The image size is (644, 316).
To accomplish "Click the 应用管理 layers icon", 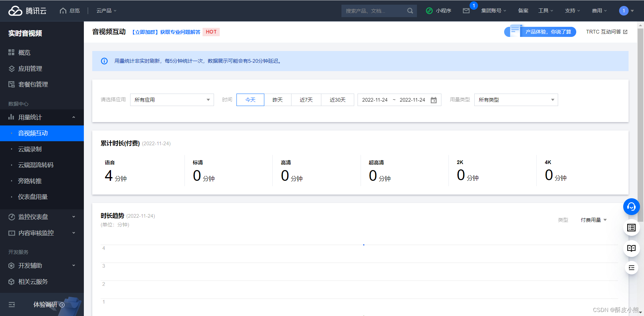I will (x=11, y=68).
